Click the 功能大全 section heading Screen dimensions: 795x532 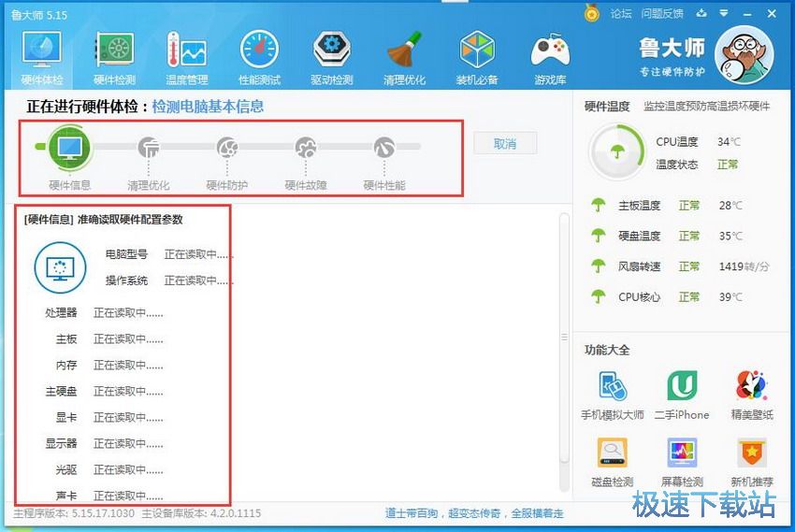click(606, 350)
